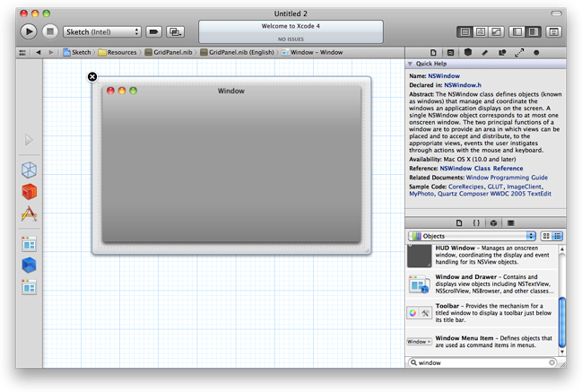The image size is (582, 392).
Task: Select Toolbar object library item
Action: click(482, 313)
